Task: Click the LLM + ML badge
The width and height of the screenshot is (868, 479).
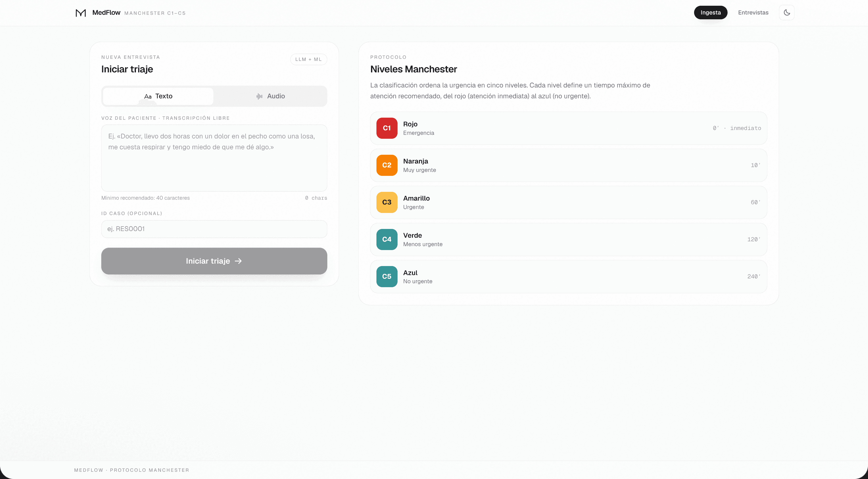Action: click(x=308, y=59)
